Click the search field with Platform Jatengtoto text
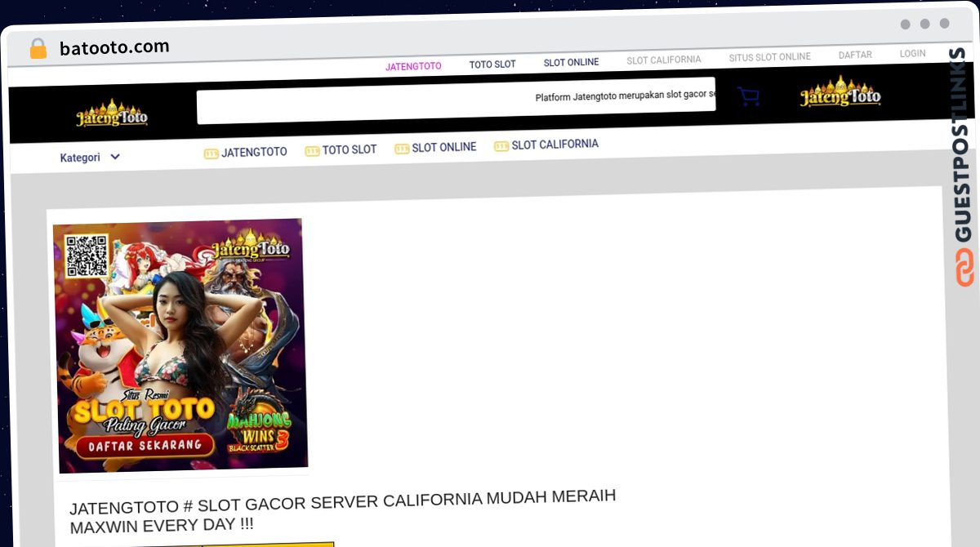Image resolution: width=980 pixels, height=547 pixels. tap(456, 100)
